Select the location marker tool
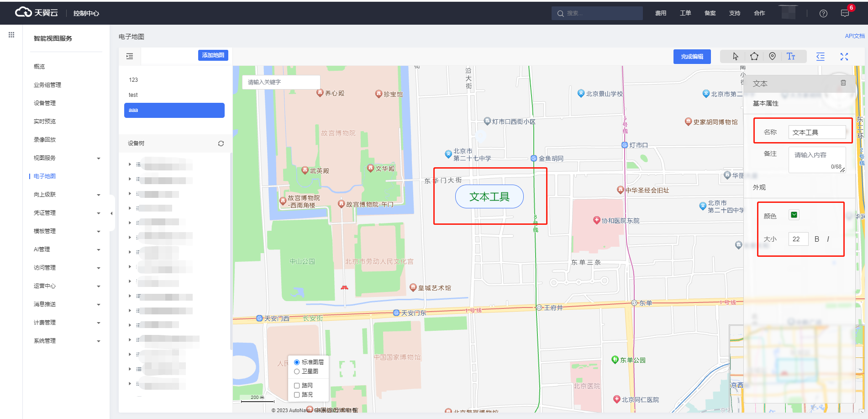 772,56
